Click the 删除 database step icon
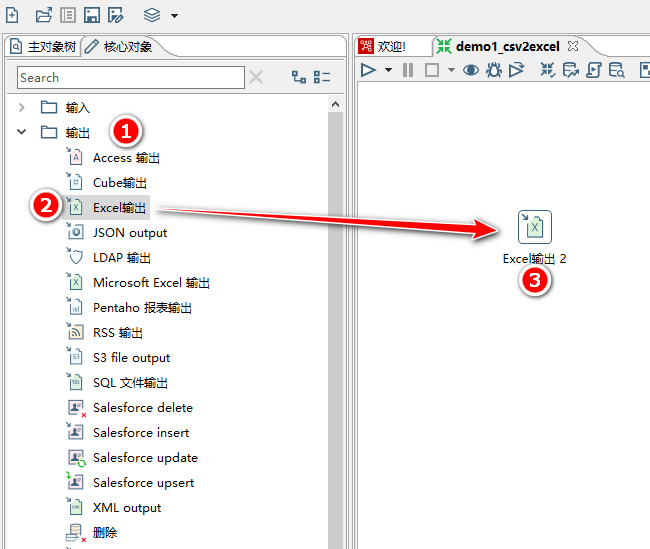This screenshot has width=650, height=549. click(75, 533)
